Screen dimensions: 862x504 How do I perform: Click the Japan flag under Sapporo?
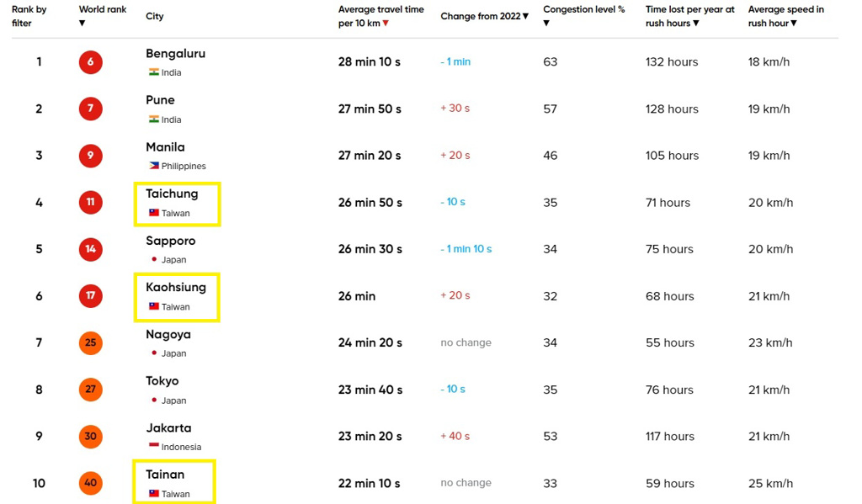(x=154, y=260)
